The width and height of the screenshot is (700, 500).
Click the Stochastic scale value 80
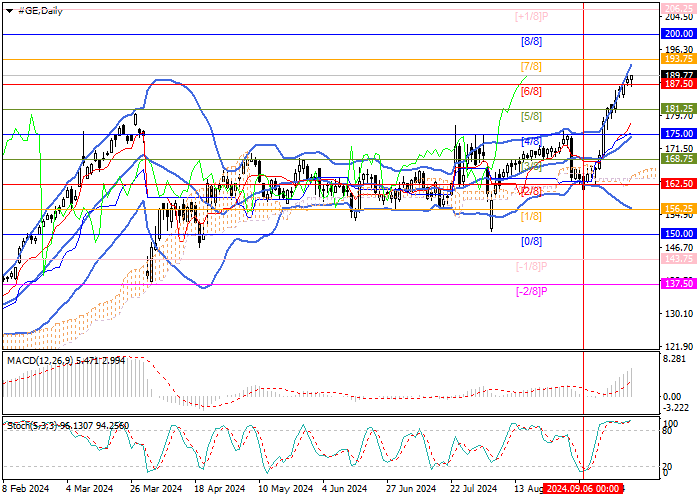(668, 431)
